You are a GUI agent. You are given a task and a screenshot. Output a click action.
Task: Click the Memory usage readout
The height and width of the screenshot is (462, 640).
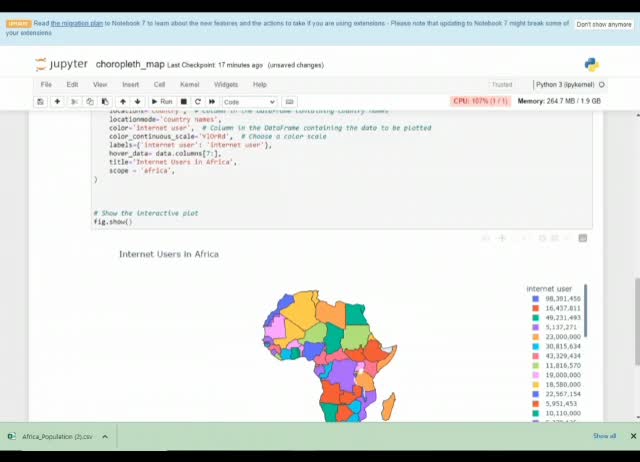(x=559, y=101)
